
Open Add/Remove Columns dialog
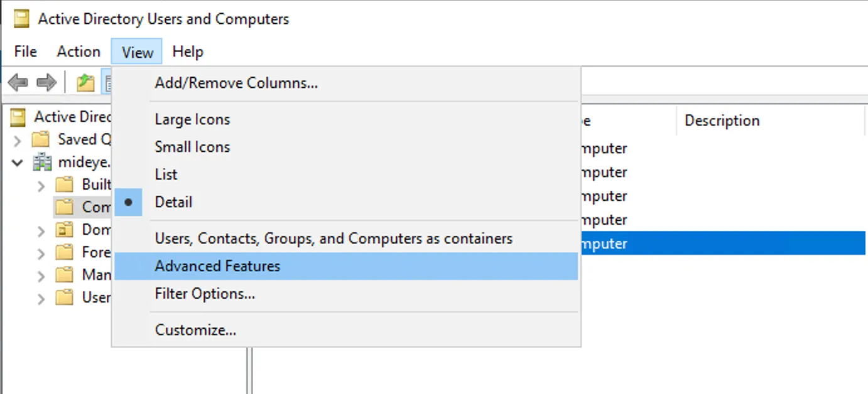tap(236, 82)
